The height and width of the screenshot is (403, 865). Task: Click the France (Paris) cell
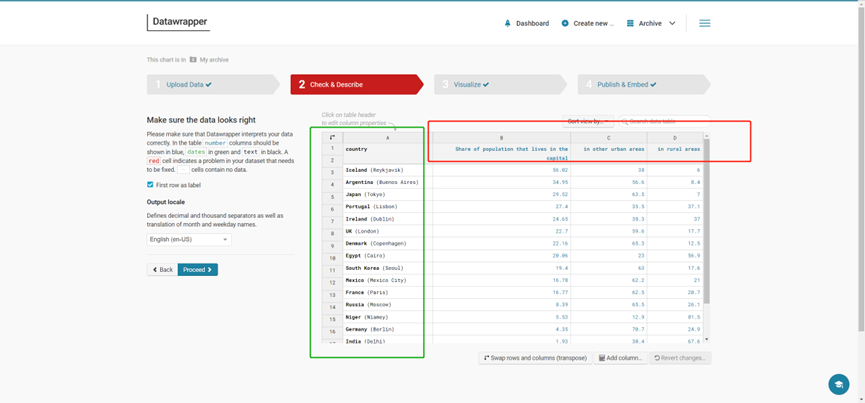coord(387,293)
